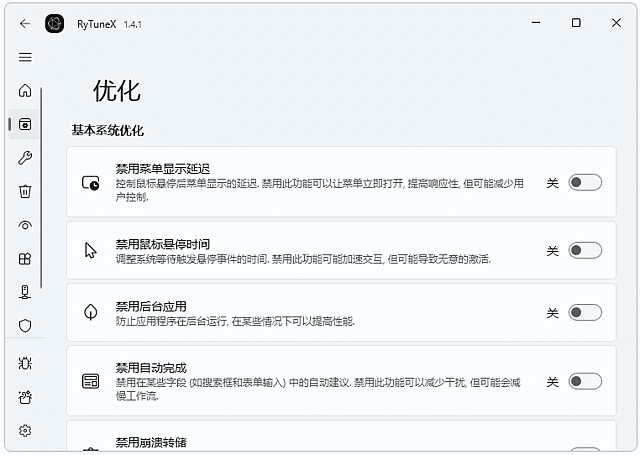Enable the 禁用鼠标悬停时间 switch
640x455 pixels.
point(585,250)
